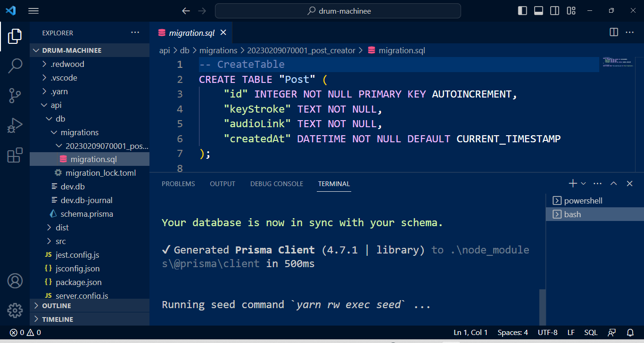Click the errors and warnings status indicator
The image size is (644, 343).
point(25,332)
